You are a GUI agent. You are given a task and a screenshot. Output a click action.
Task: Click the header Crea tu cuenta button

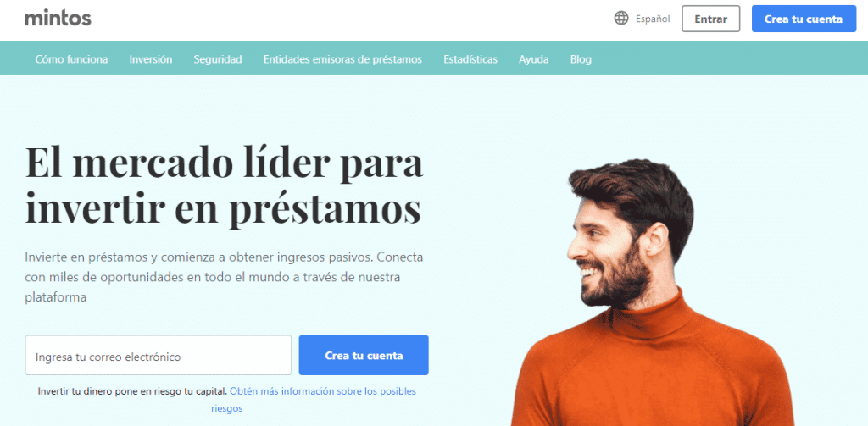[x=804, y=19]
